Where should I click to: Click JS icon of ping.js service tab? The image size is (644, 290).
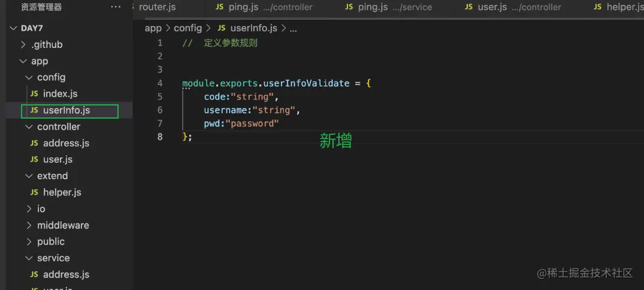(349, 7)
